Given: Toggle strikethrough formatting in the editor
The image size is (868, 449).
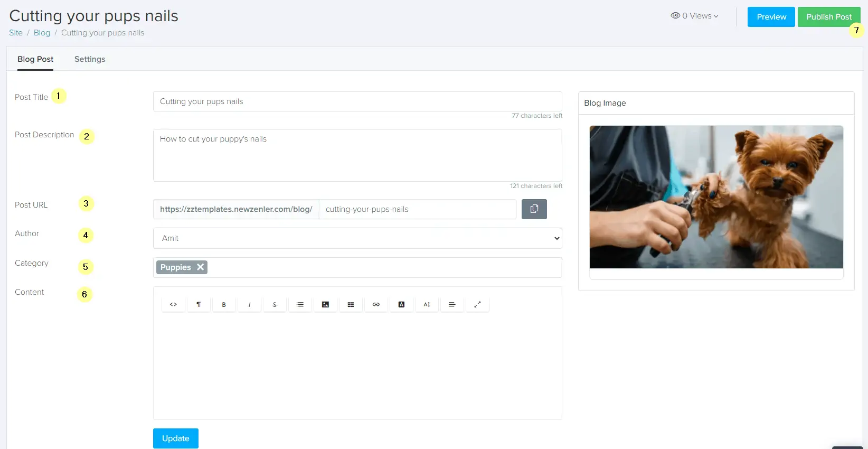Looking at the screenshot, I should (275, 305).
